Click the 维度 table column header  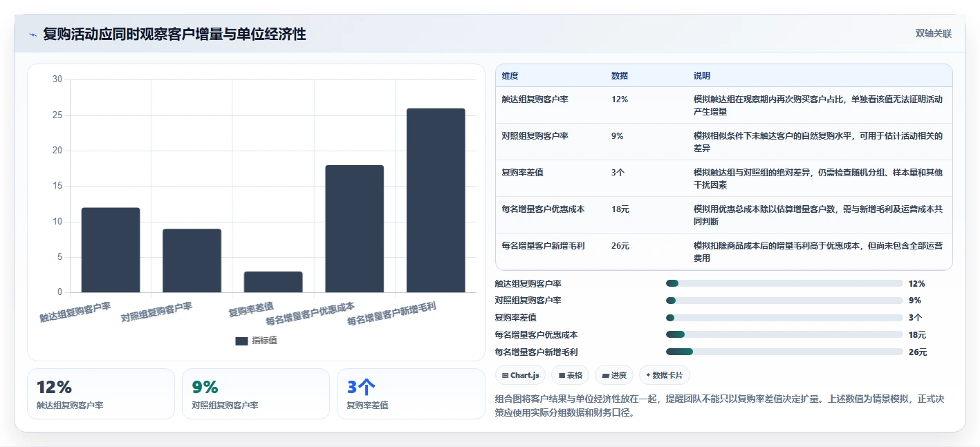click(510, 76)
